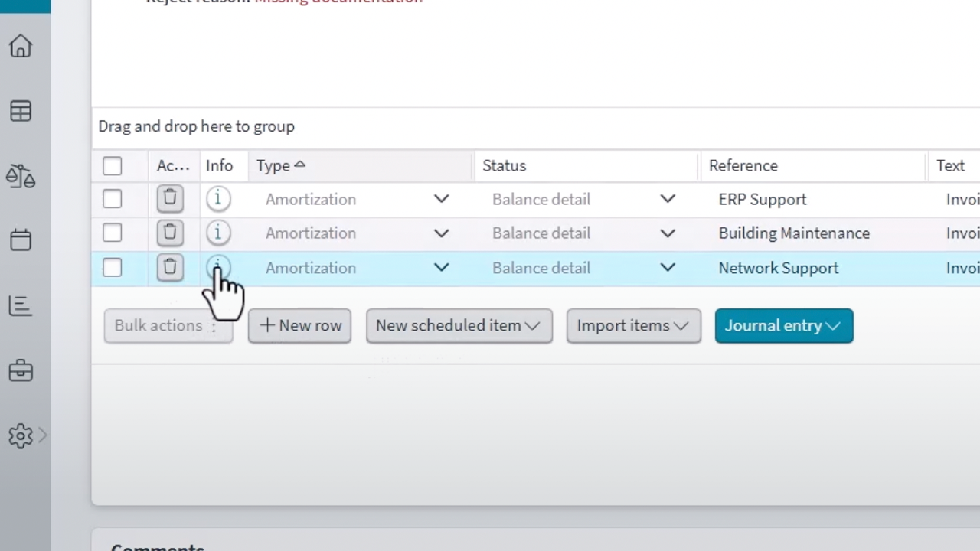Screen dimensions: 980x551
Task: Open the Home sidebar icon
Action: click(21, 46)
